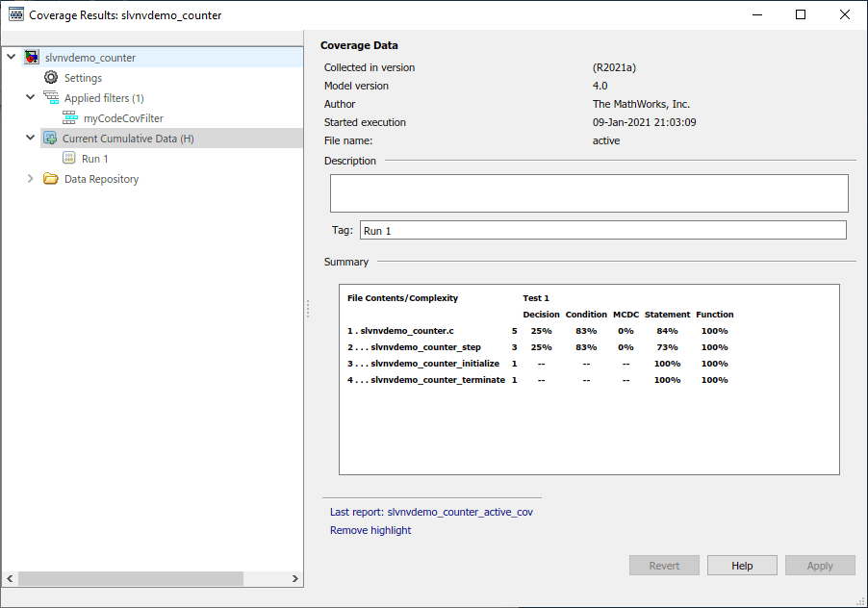Select the myCodeCovFilter tree entry
The width and height of the screenshot is (868, 608).
(x=123, y=118)
